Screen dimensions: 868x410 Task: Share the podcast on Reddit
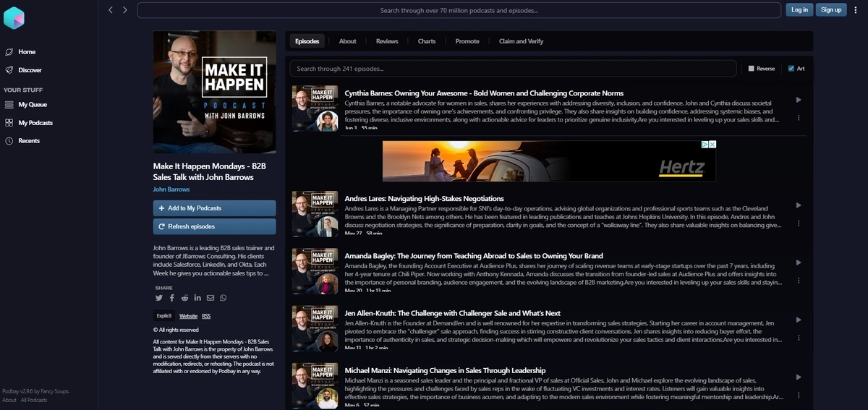185,298
